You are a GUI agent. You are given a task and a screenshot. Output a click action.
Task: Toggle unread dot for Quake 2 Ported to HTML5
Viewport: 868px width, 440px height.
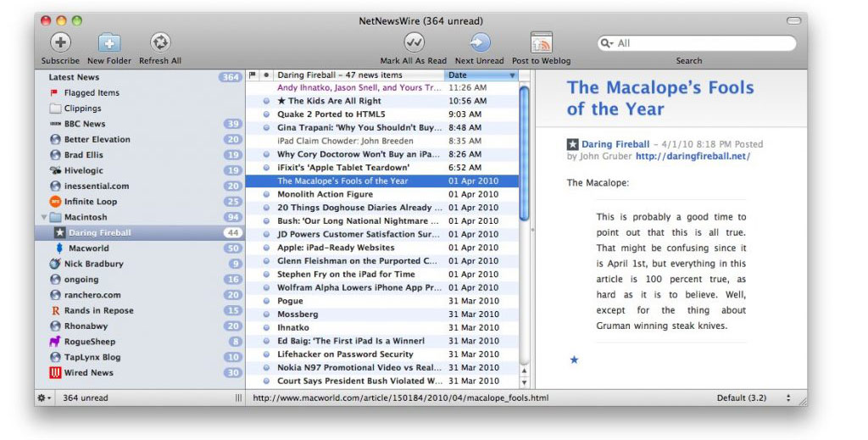(266, 114)
